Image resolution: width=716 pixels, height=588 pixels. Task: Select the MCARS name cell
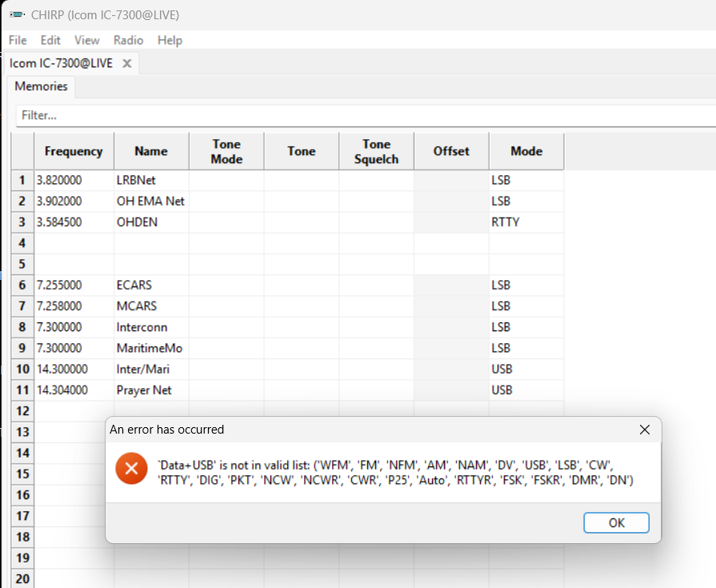[151, 306]
